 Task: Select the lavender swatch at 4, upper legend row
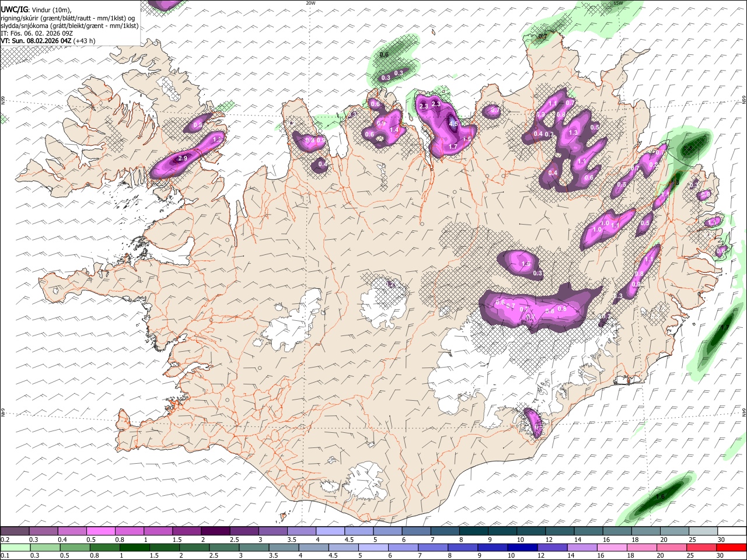(330, 531)
